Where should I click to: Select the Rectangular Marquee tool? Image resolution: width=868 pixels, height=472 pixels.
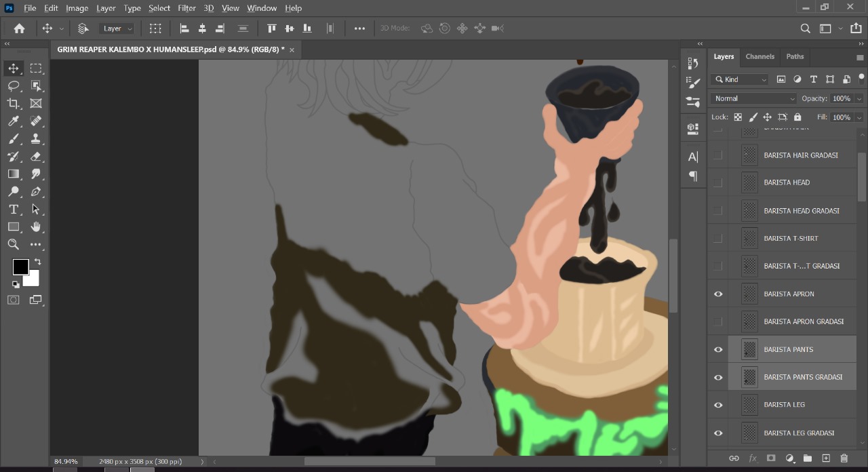pos(36,68)
